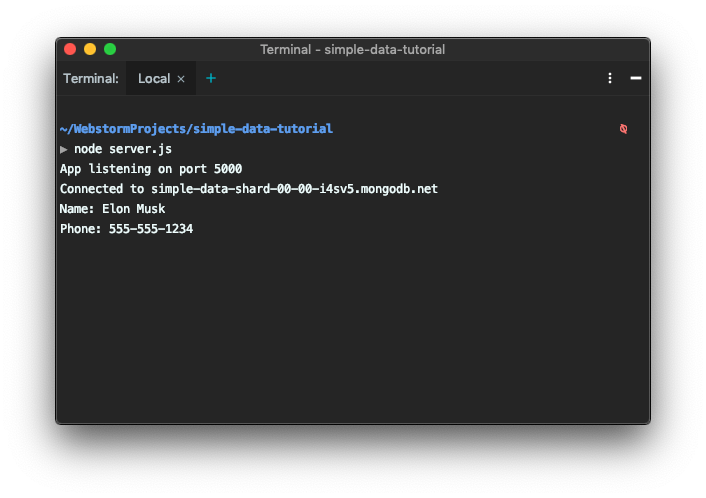Hide the terminal panel with dash icon
Viewport: 706px width, 498px height.
click(x=636, y=78)
